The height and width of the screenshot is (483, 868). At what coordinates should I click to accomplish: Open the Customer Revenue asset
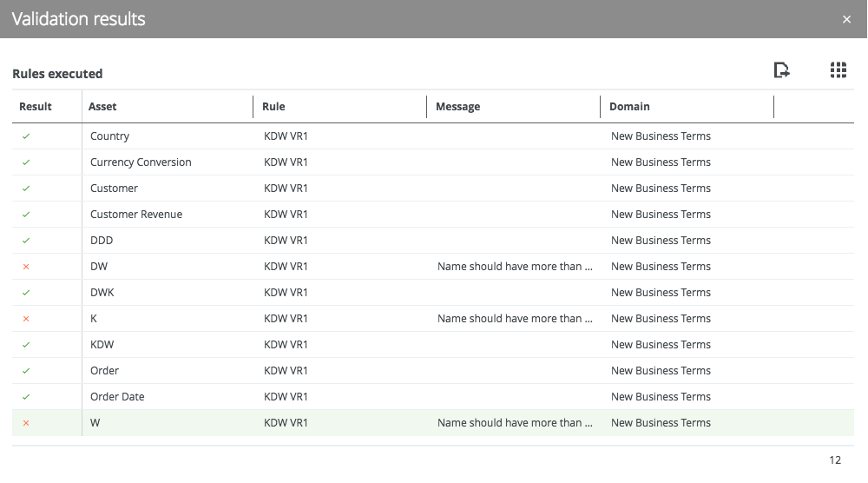pos(136,215)
